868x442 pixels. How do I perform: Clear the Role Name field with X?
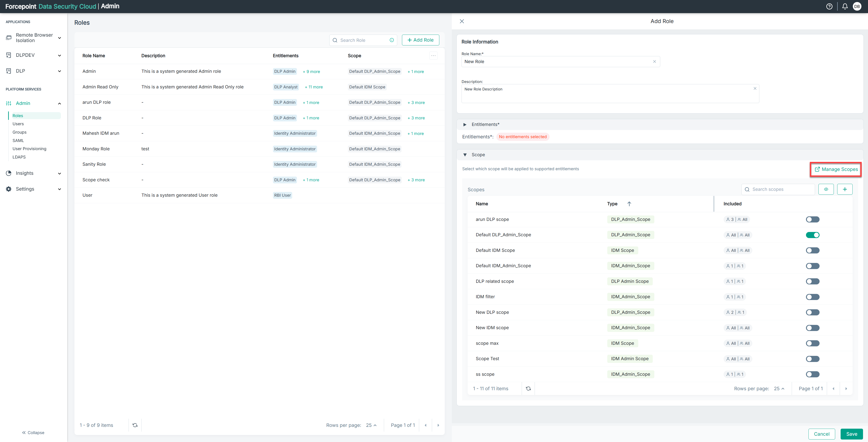(x=654, y=61)
